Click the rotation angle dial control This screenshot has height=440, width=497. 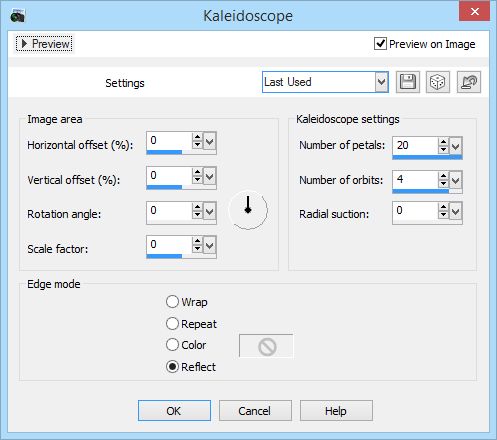pos(248,210)
